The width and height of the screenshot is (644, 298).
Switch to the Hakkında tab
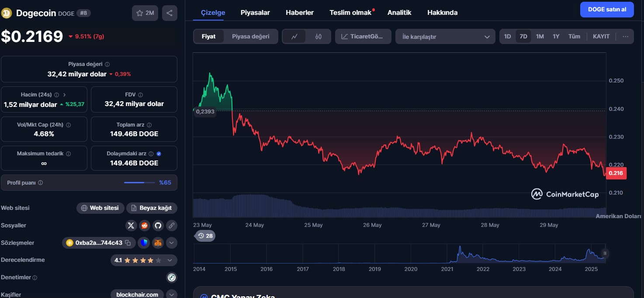pos(443,13)
